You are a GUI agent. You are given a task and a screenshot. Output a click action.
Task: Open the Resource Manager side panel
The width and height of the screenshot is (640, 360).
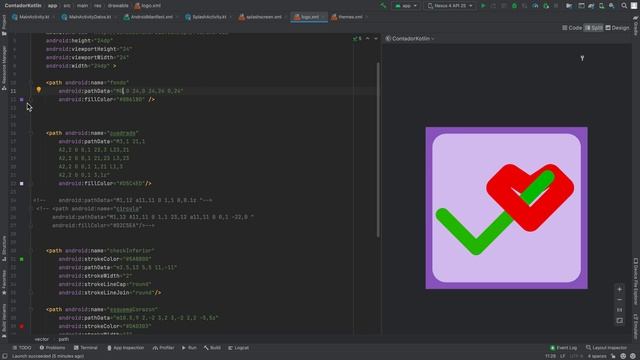4,67
